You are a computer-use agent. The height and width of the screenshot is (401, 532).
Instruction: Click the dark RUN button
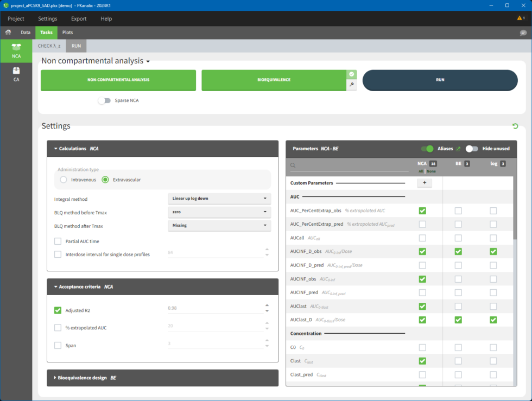pos(440,80)
